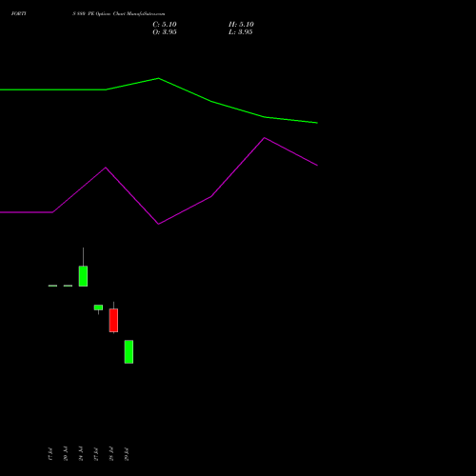Screen dimensions: 476x476
Task: Click the high value H: 5.10
Action: pyautogui.click(x=241, y=25)
